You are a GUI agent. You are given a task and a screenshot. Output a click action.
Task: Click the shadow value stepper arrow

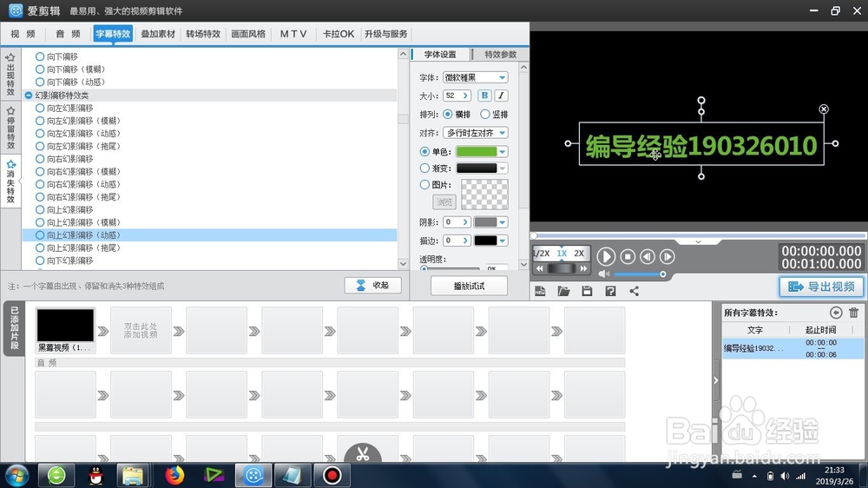point(465,222)
